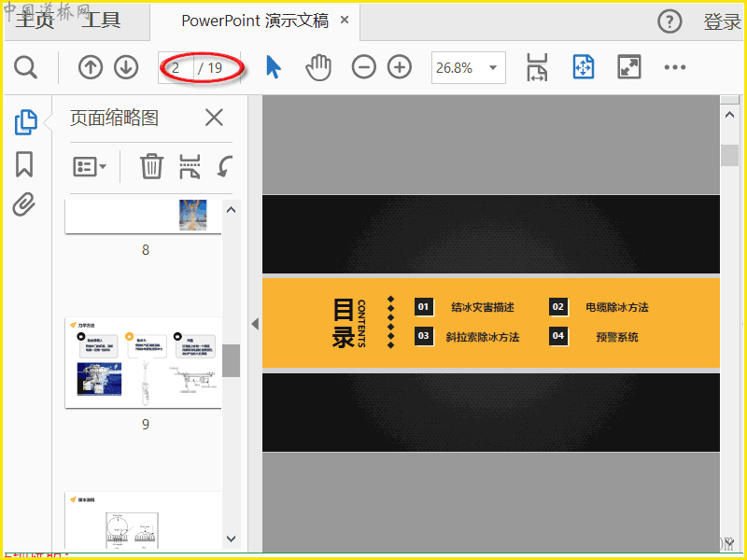Activate the hand pan tool

click(x=318, y=67)
